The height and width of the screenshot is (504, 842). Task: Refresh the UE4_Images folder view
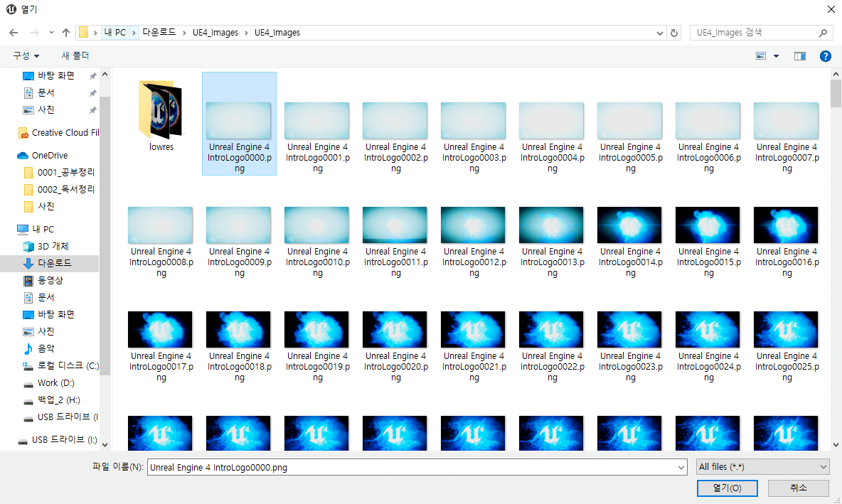pos(674,33)
